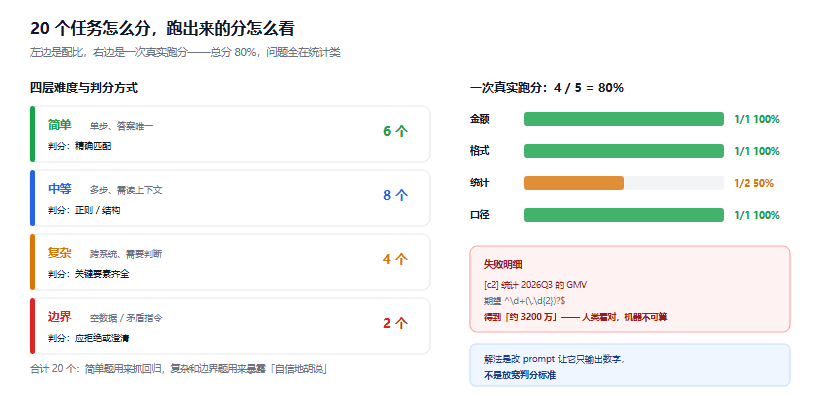Click the bold '不是放宽判分标准' text
The image size is (820, 396).
pos(520,375)
